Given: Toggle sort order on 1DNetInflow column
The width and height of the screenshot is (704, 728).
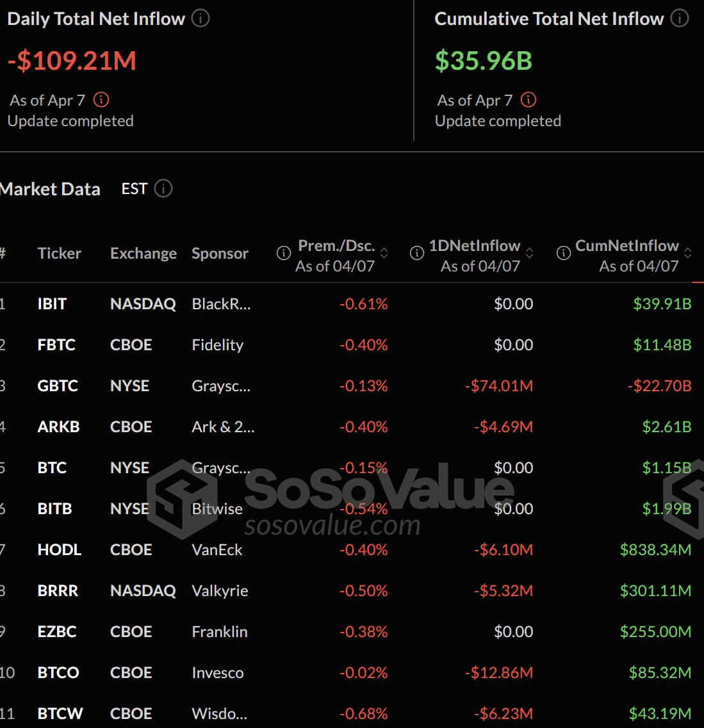Looking at the screenshot, I should click(530, 254).
